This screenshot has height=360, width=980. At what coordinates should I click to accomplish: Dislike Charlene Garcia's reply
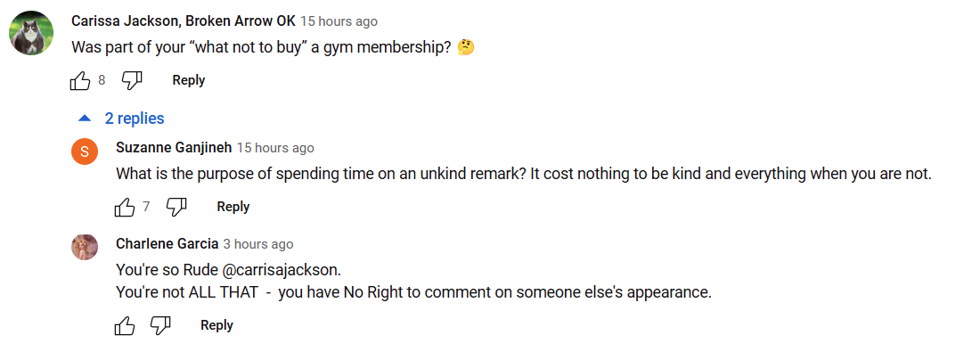point(160,325)
